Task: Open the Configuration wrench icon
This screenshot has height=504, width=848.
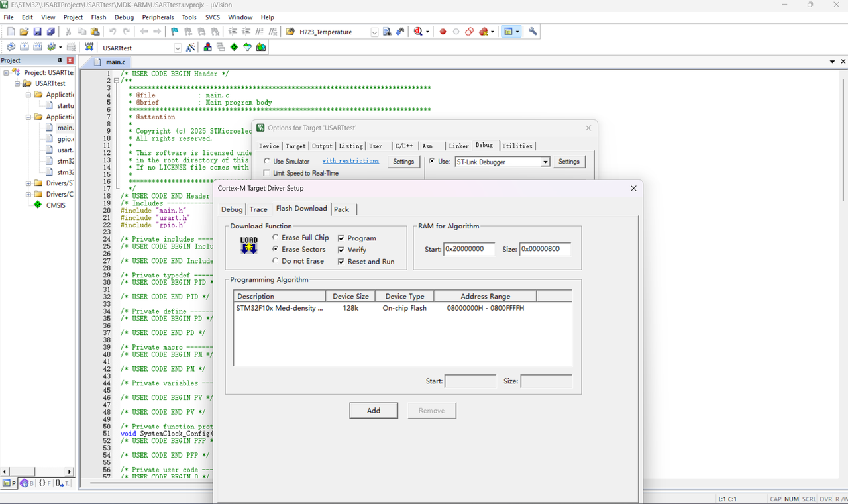Action: tap(532, 32)
